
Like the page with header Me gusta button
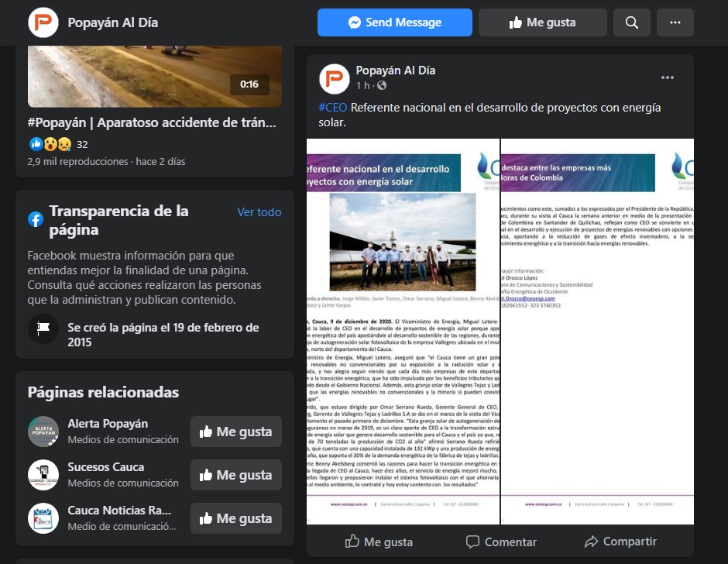coord(543,22)
